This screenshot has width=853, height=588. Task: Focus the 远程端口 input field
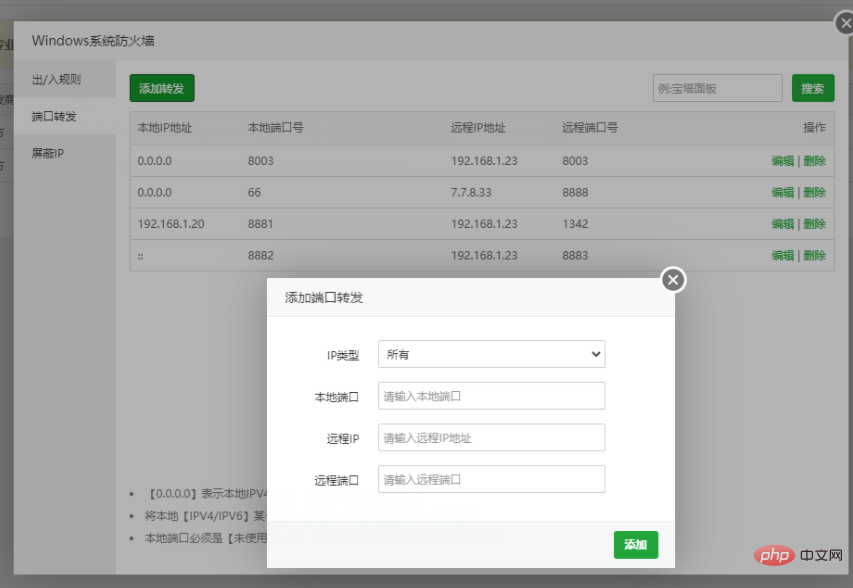click(x=492, y=479)
